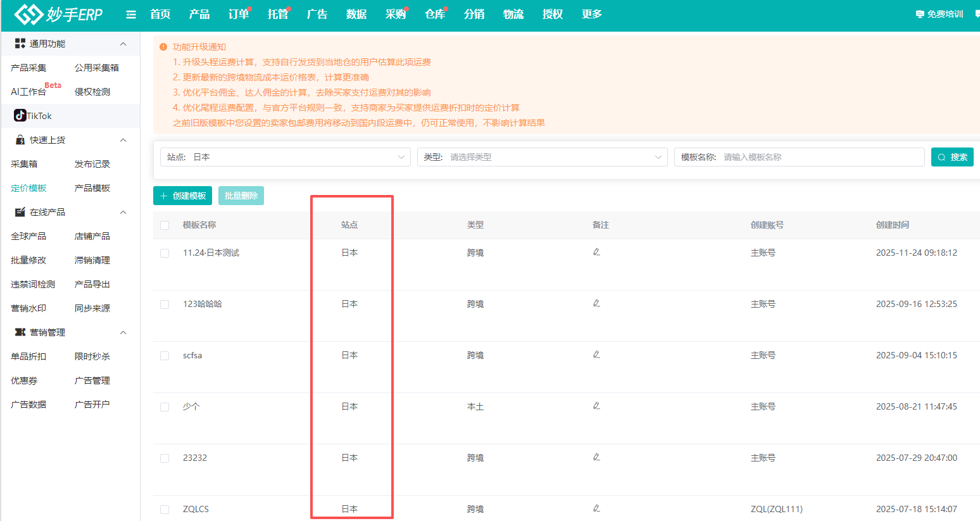The width and height of the screenshot is (980, 521).
Task: Click the hamburger menu collapse icon
Action: (x=131, y=15)
